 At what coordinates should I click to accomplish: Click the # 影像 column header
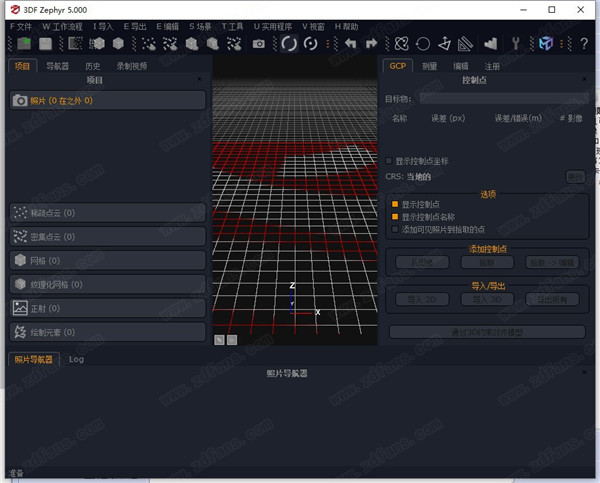coord(571,118)
